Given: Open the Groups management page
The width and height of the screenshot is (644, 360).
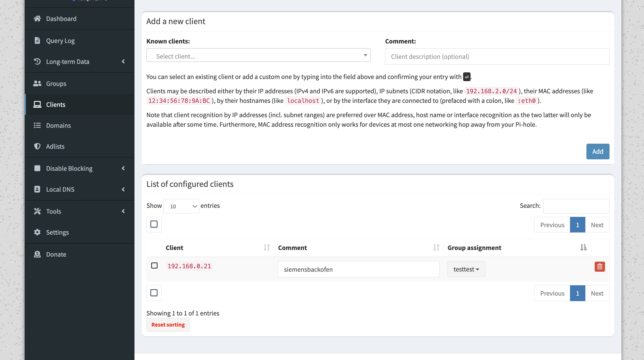Looking at the screenshot, I should click(x=80, y=84).
